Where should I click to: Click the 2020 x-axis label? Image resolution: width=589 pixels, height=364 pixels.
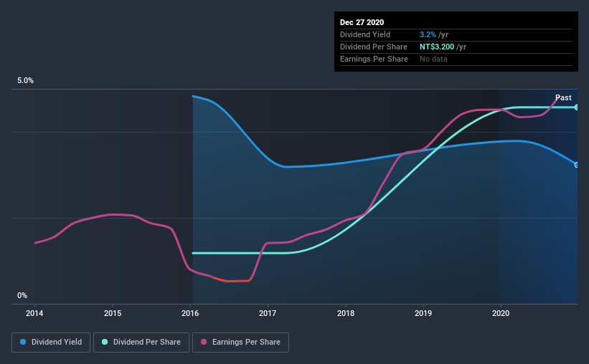(501, 313)
